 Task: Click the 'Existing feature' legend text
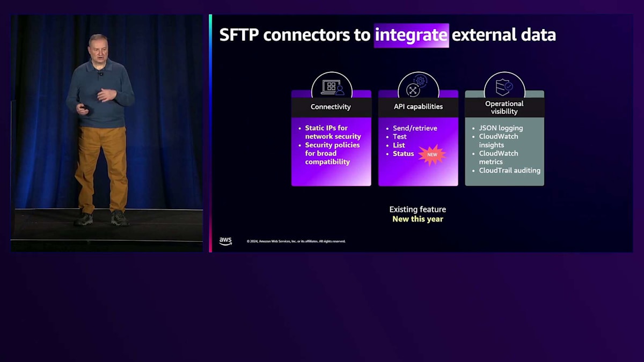point(418,210)
